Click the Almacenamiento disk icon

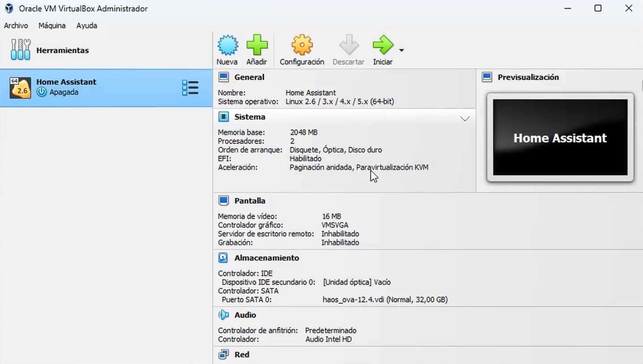click(223, 257)
